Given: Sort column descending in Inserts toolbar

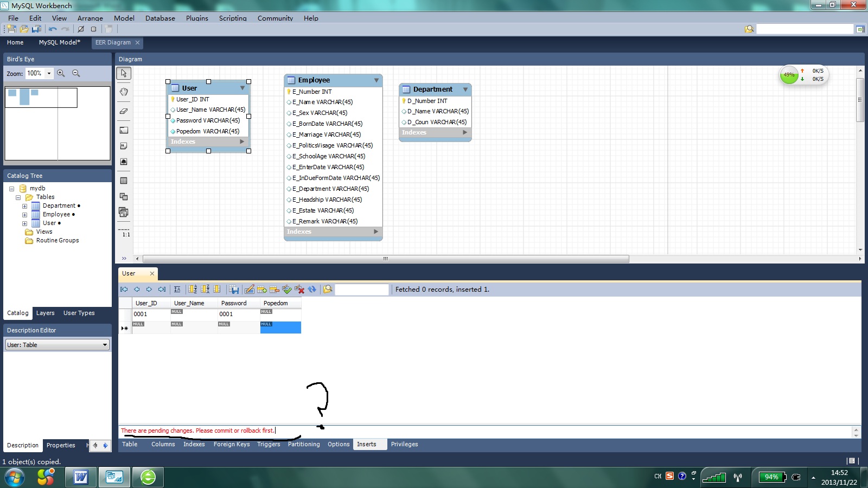Looking at the screenshot, I should tap(205, 290).
